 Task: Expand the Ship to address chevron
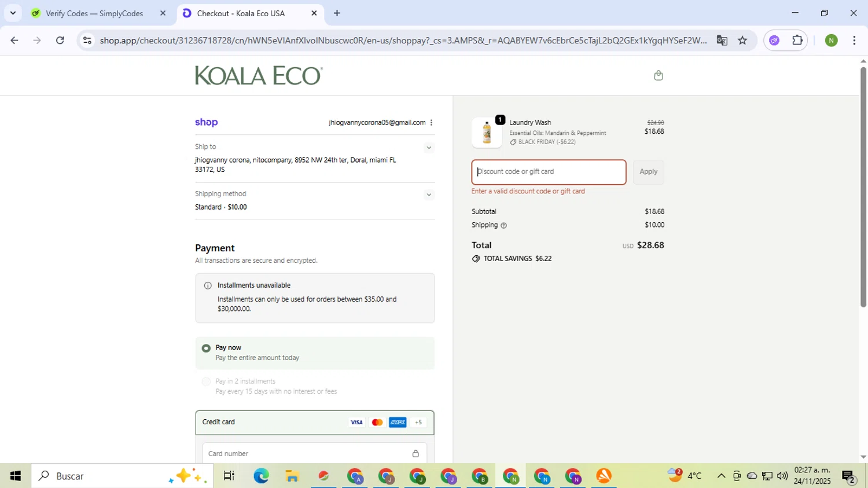(x=429, y=148)
